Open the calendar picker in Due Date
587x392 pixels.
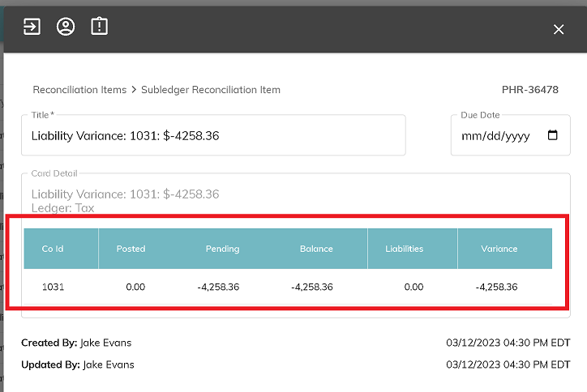[552, 136]
